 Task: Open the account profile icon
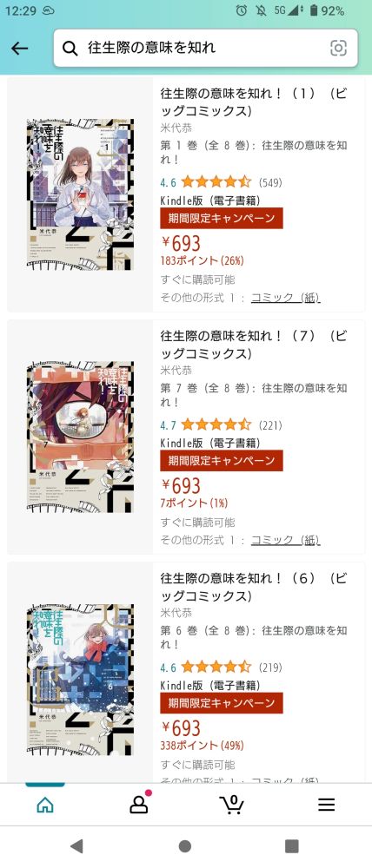click(x=138, y=805)
